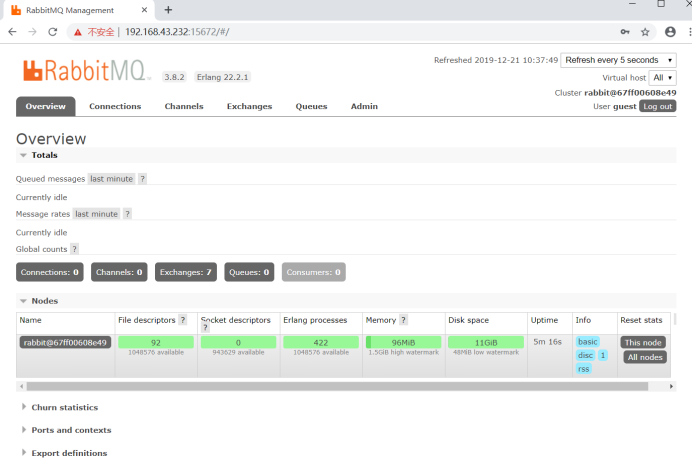Click the Erlang 22.2.1 version label
This screenshot has width=692, height=459.
coord(222,77)
